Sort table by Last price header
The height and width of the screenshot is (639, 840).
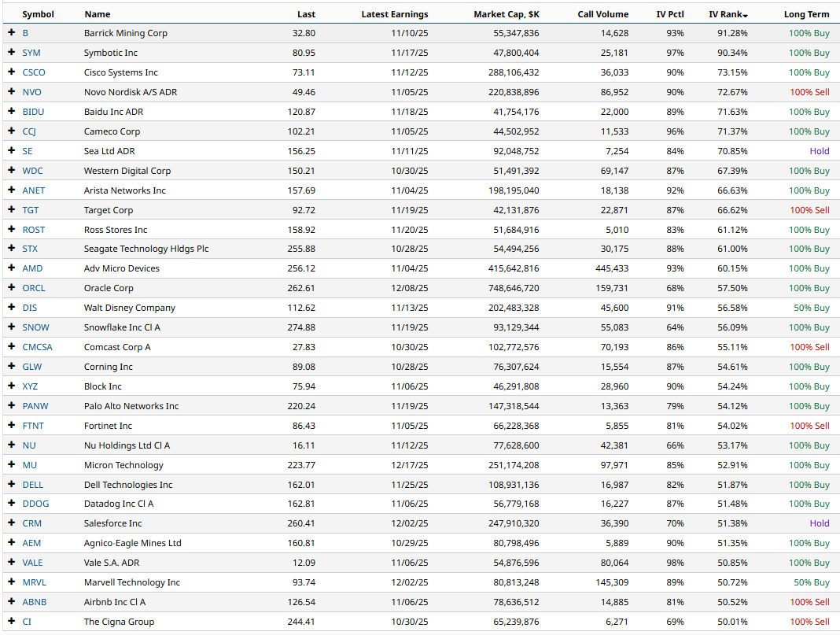307,14
